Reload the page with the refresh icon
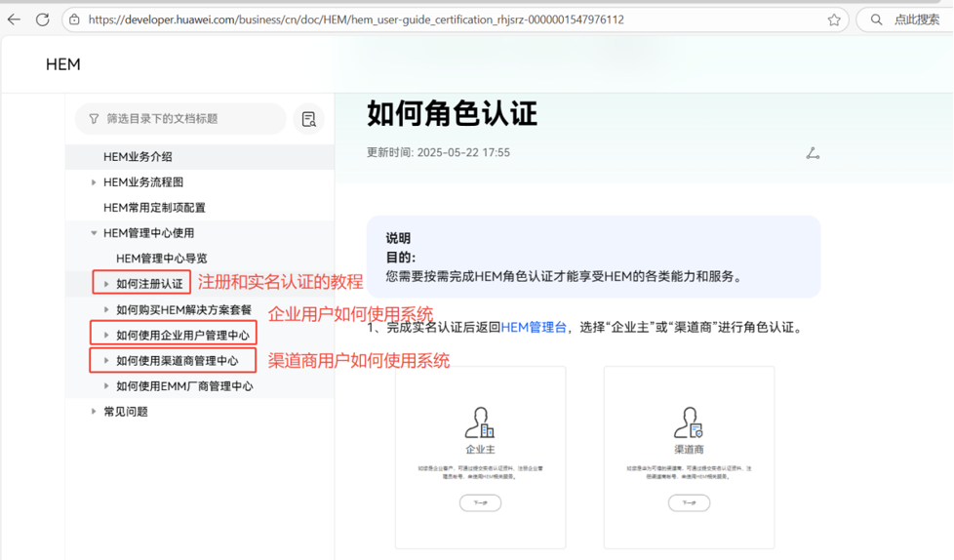This screenshot has width=954, height=560. click(x=43, y=20)
